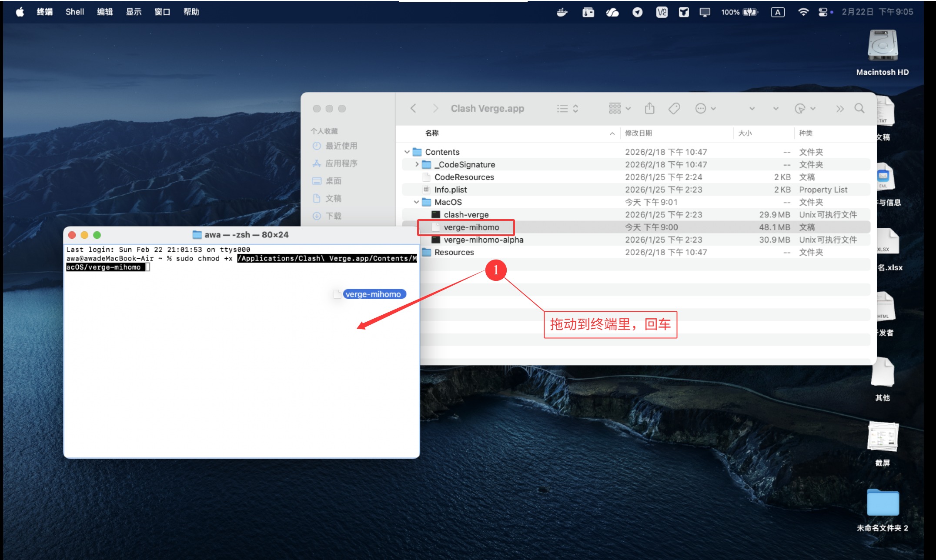Open the date and time 2月22日 clock
The width and height of the screenshot is (936, 560).
coord(877,12)
